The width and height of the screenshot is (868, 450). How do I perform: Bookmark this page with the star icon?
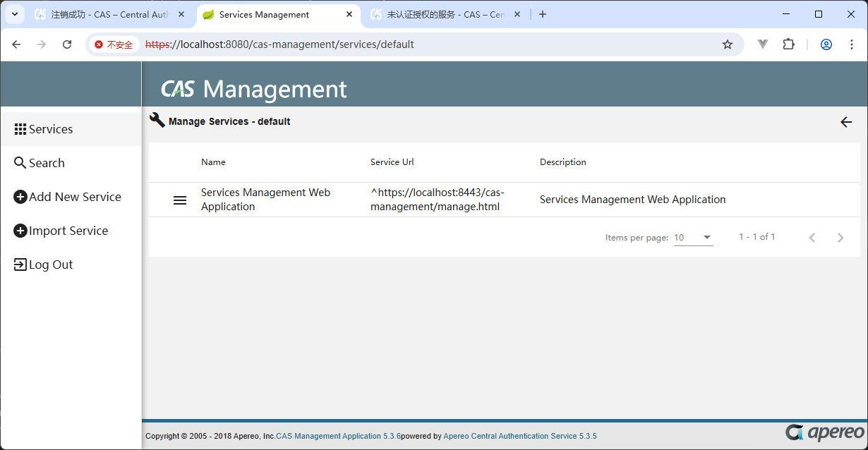[728, 44]
